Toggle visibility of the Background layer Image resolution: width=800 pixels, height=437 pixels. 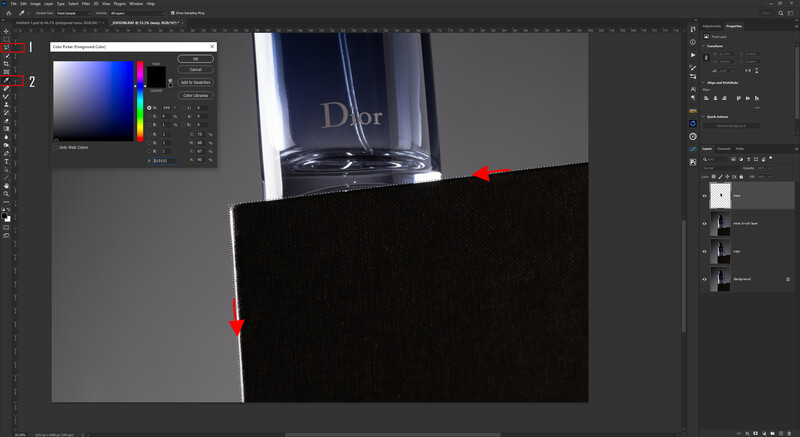click(705, 279)
